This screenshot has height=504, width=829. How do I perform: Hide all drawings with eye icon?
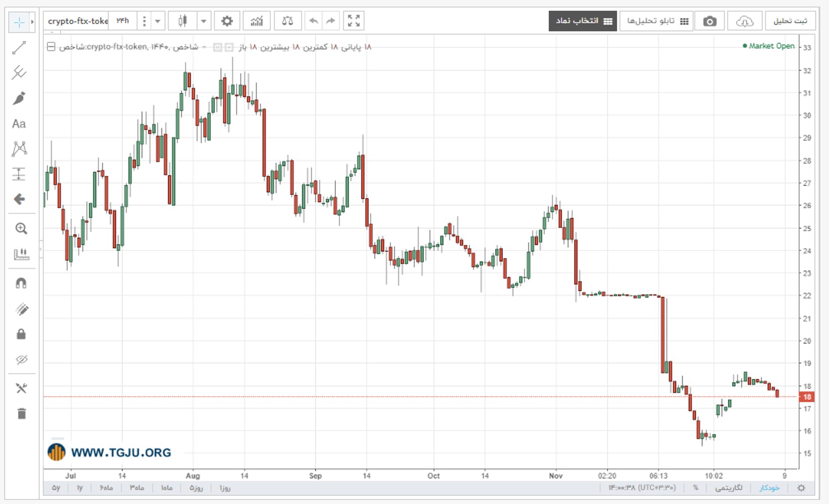click(21, 359)
